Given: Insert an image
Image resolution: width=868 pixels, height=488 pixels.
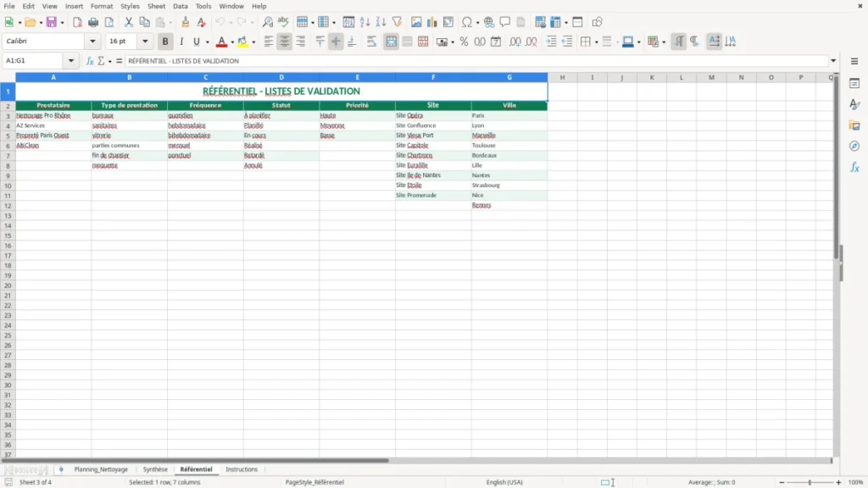Looking at the screenshot, I should 416,22.
